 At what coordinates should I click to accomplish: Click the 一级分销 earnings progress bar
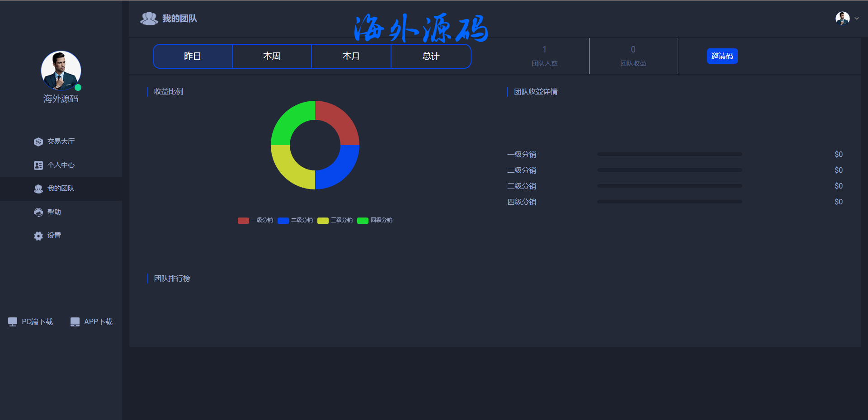tap(670, 155)
